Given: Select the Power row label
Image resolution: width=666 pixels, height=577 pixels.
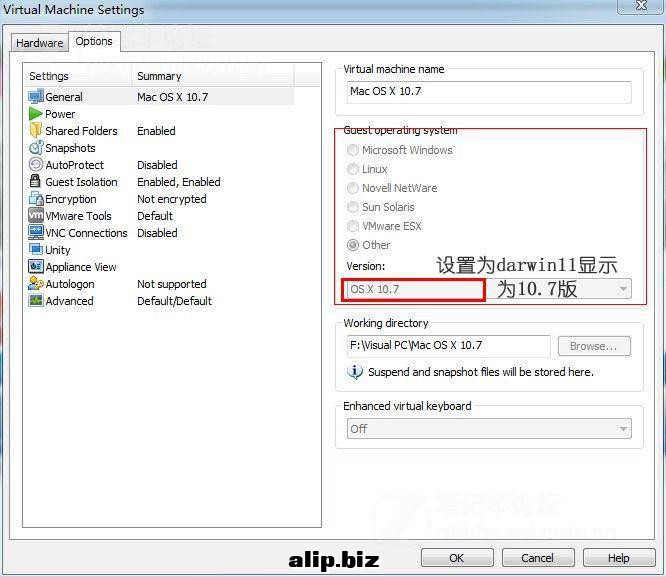Looking at the screenshot, I should tap(60, 114).
